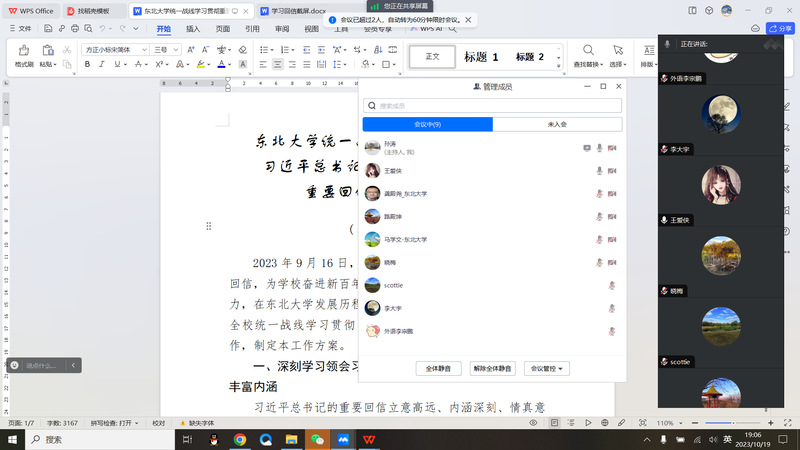Toggle microphone for member 王爱侠
The image size is (800, 450).
tap(600, 170)
